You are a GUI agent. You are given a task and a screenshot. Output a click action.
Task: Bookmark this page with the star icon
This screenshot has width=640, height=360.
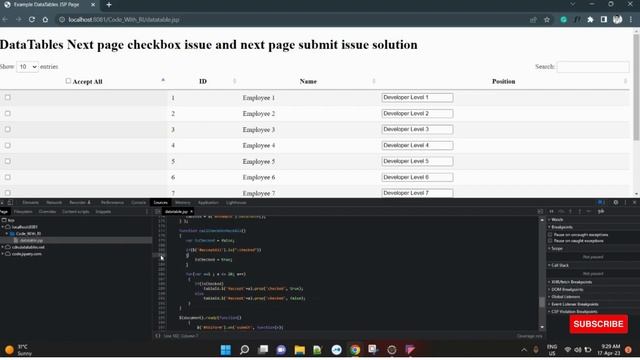(547, 20)
